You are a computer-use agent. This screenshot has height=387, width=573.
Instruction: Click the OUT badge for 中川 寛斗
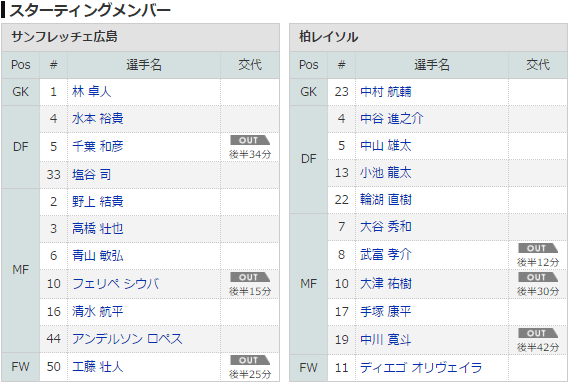[538, 333]
